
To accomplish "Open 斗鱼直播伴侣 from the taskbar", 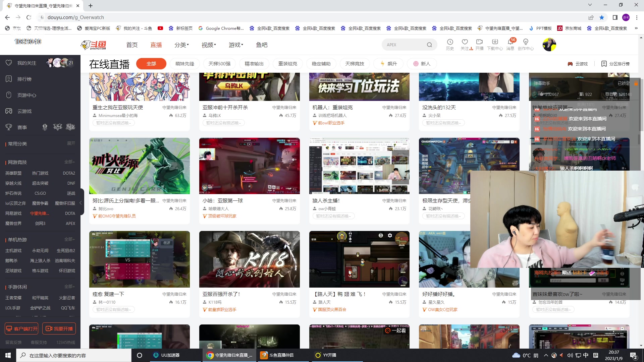I will pos(282,355).
